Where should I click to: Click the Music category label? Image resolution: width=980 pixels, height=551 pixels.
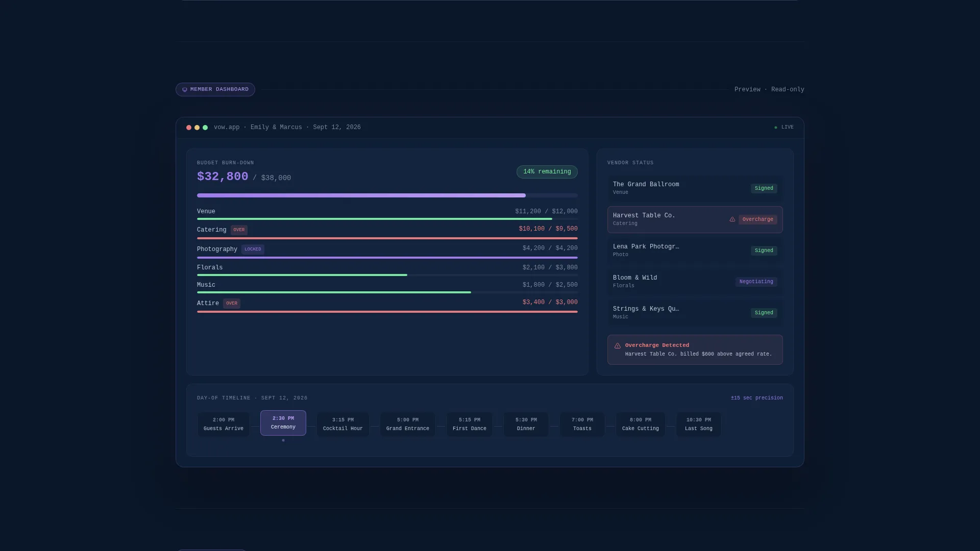point(206,285)
